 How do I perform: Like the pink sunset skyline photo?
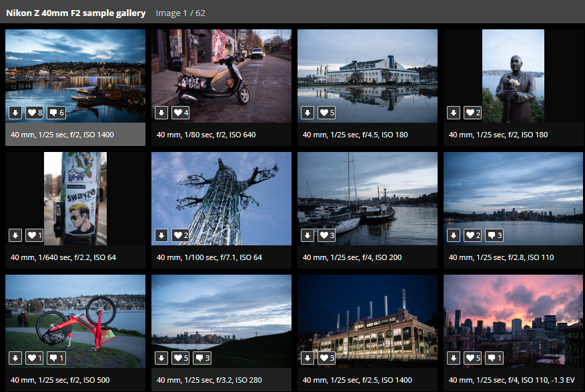click(472, 358)
